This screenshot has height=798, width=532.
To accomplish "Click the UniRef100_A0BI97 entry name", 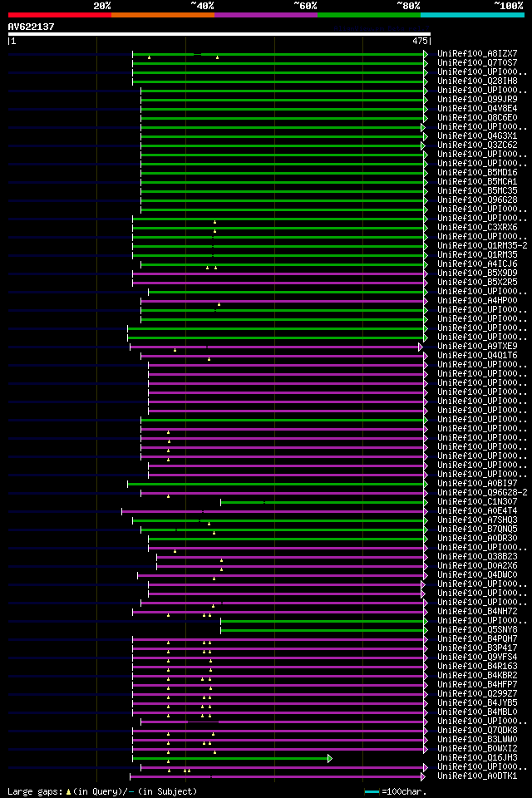I will [477, 484].
